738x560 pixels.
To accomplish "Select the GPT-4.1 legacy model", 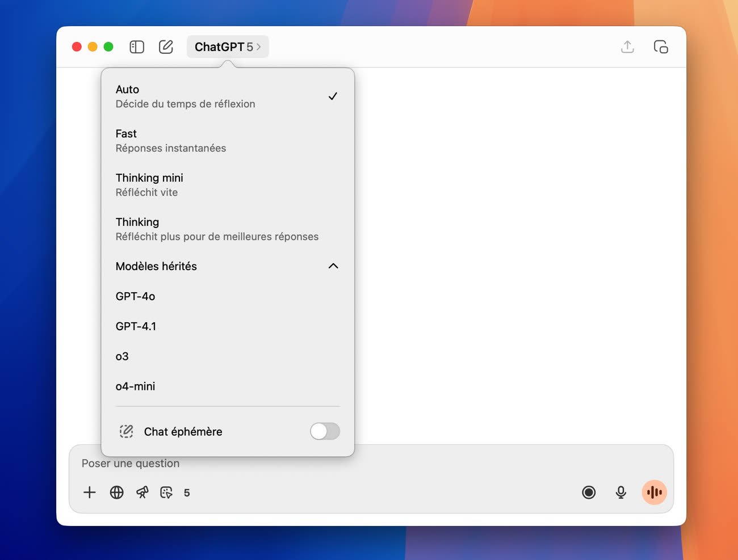I will click(228, 326).
